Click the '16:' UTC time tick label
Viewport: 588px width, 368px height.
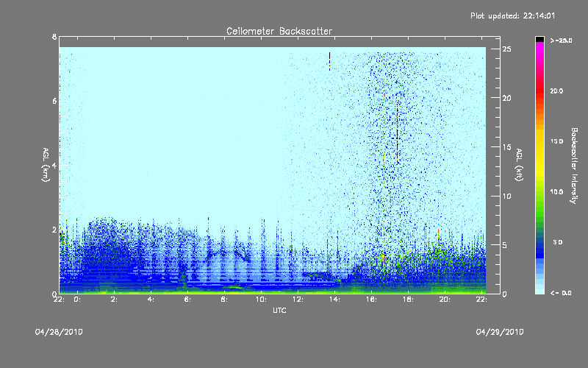[x=371, y=300]
